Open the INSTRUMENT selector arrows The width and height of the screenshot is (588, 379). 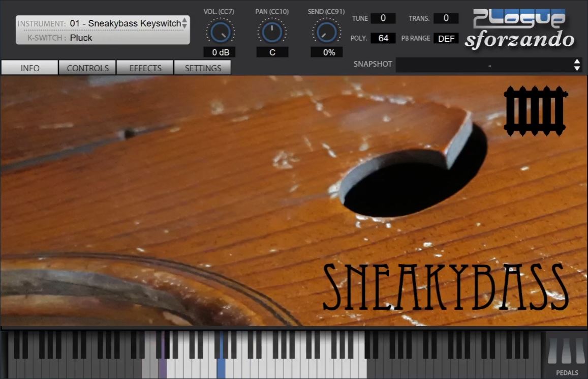coord(184,22)
